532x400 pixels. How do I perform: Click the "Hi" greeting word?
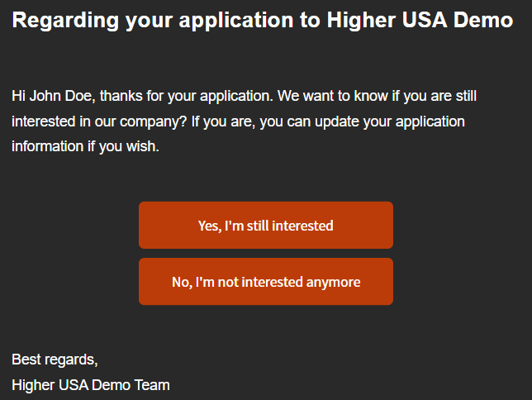point(19,96)
